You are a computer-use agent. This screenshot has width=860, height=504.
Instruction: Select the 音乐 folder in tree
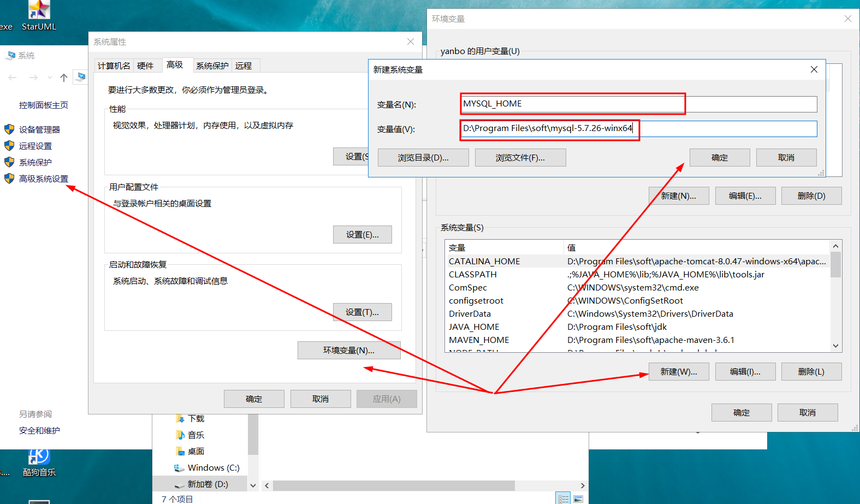click(x=190, y=435)
